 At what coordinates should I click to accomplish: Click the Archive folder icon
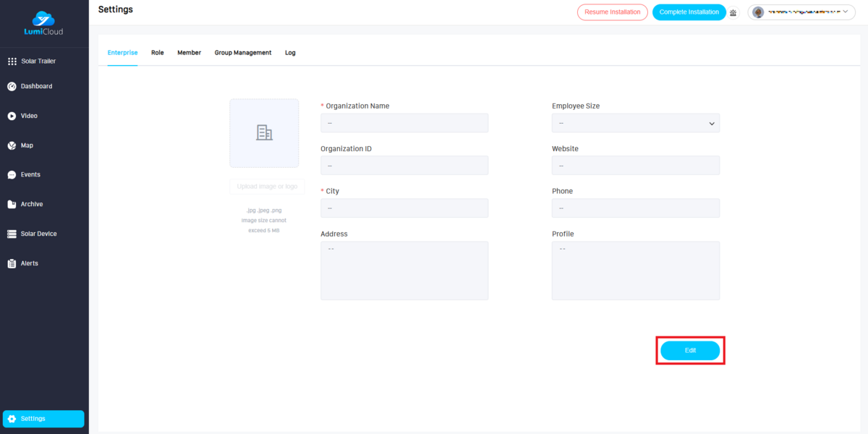pos(12,205)
